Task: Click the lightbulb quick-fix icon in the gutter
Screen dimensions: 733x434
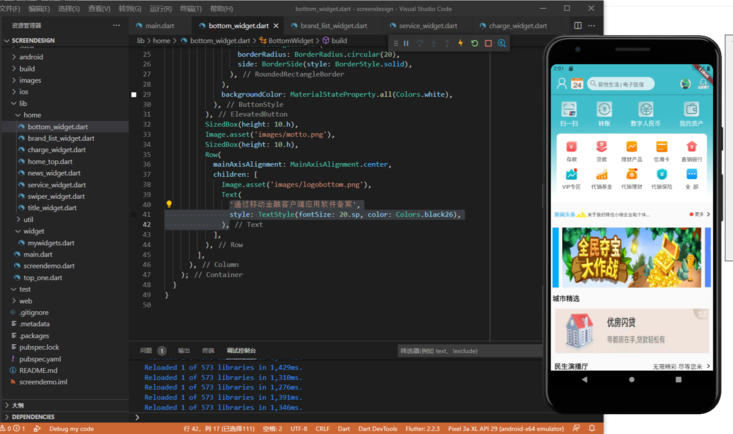Action: click(169, 204)
